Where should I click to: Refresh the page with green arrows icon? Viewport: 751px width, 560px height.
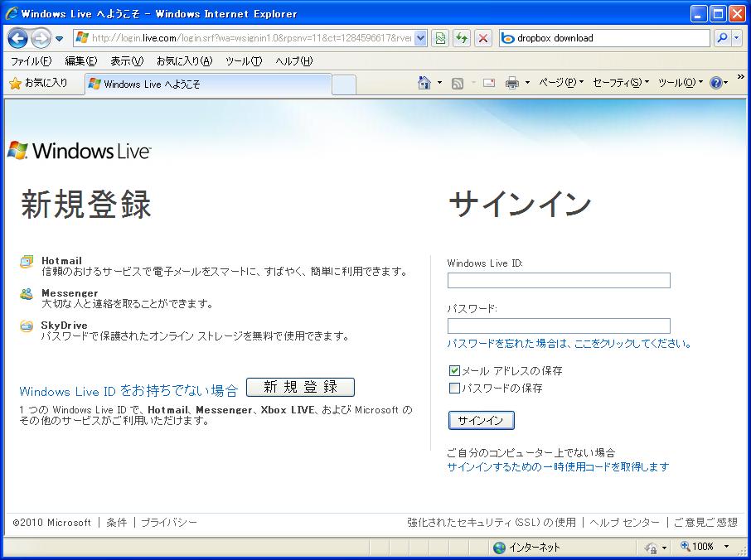click(462, 38)
